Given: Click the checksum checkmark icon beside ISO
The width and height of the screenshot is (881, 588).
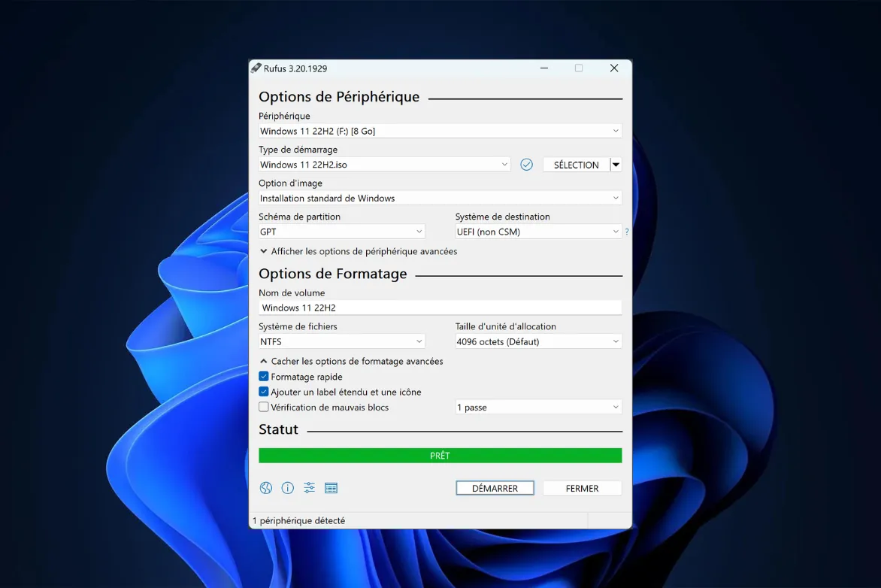Looking at the screenshot, I should coord(526,165).
